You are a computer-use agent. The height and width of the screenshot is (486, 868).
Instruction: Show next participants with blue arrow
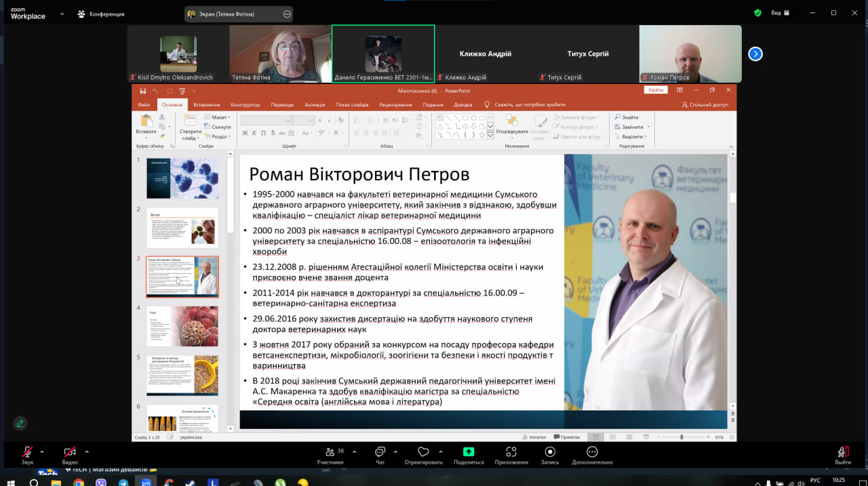pos(755,54)
